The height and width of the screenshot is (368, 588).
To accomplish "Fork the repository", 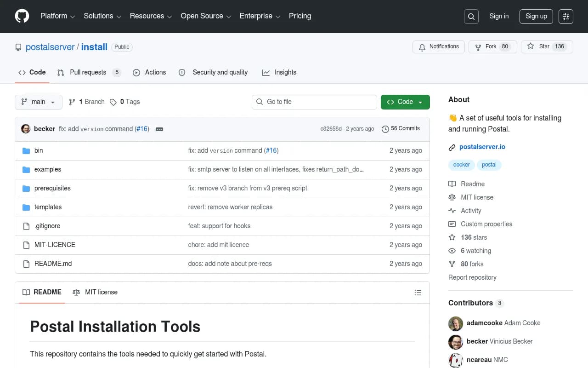I will tap(493, 47).
